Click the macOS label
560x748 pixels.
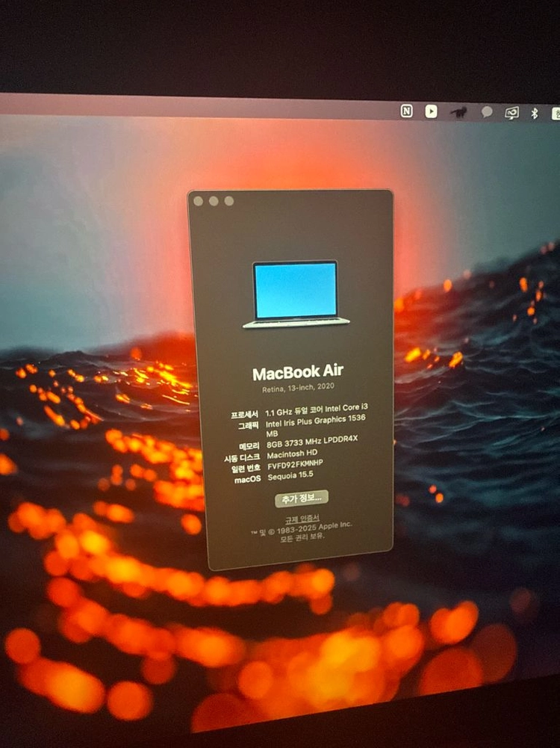coord(247,480)
